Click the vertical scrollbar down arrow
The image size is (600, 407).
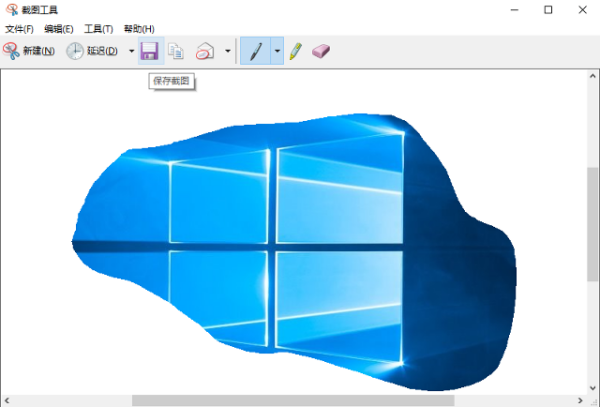coord(593,388)
